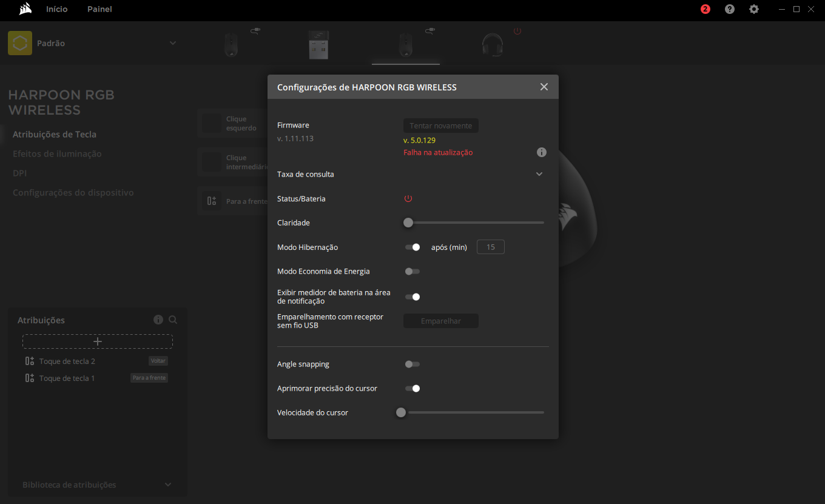This screenshot has height=504, width=825.
Task: Select the first mouse device thumbnail
Action: (231, 45)
